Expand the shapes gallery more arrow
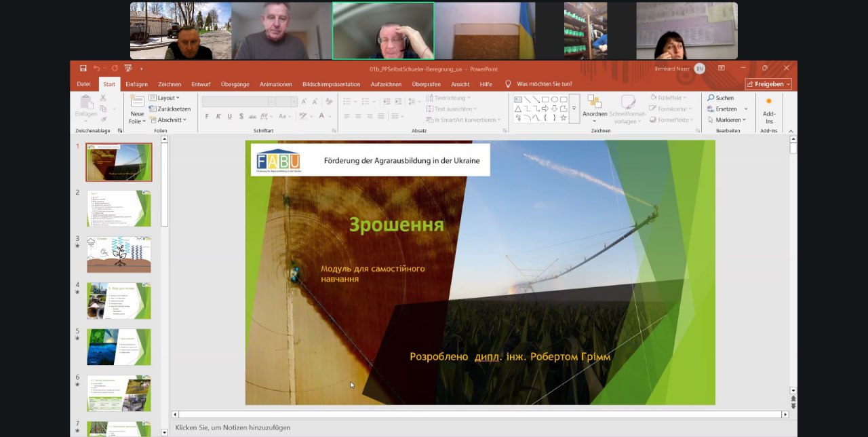This screenshot has height=437, width=868. tap(574, 109)
